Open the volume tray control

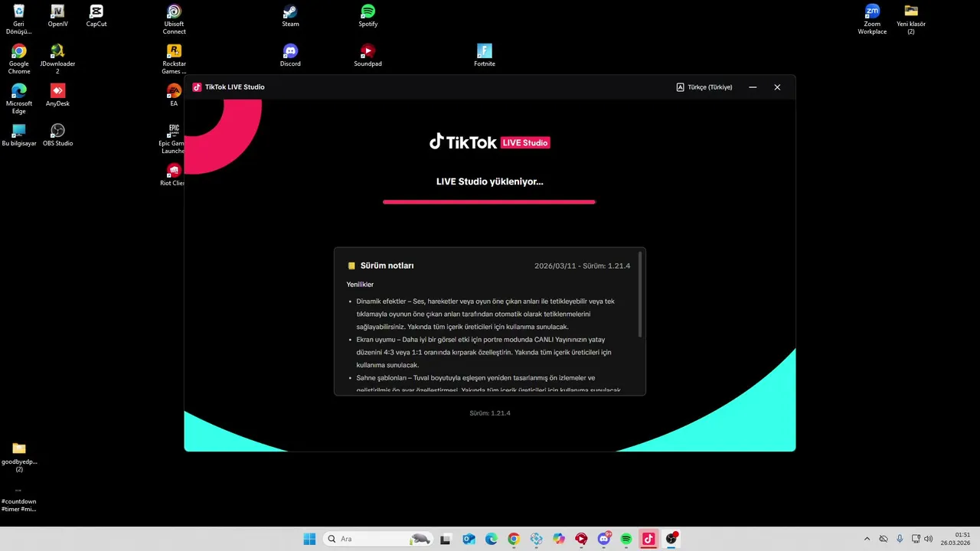click(x=929, y=539)
